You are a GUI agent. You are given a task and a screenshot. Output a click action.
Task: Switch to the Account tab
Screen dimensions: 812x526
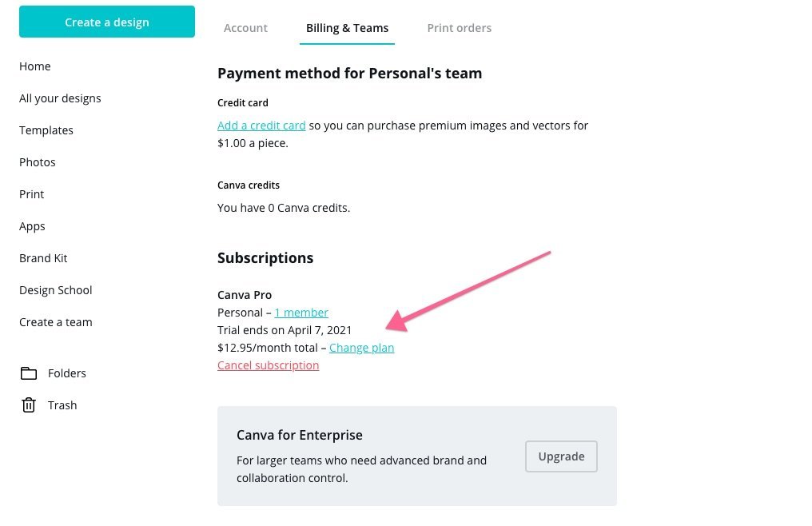[x=245, y=28]
